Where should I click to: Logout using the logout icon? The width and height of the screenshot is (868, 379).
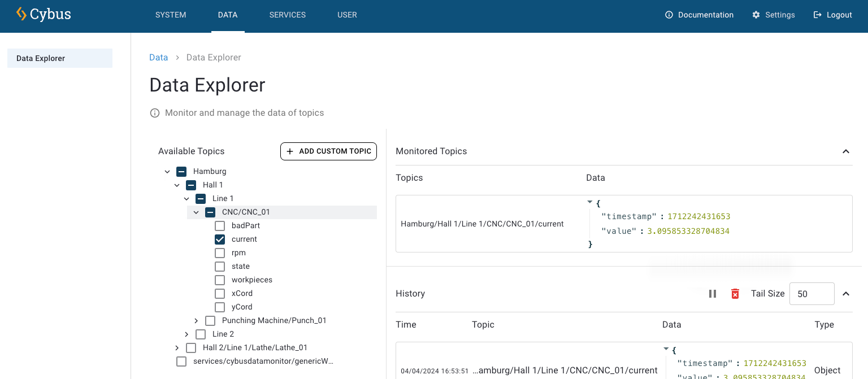point(818,15)
